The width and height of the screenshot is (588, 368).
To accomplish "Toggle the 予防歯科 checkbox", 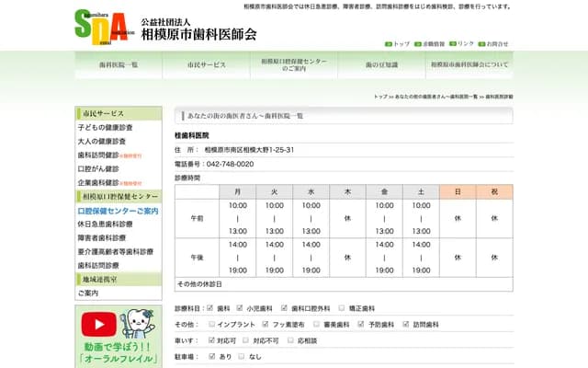I will [x=361, y=324].
